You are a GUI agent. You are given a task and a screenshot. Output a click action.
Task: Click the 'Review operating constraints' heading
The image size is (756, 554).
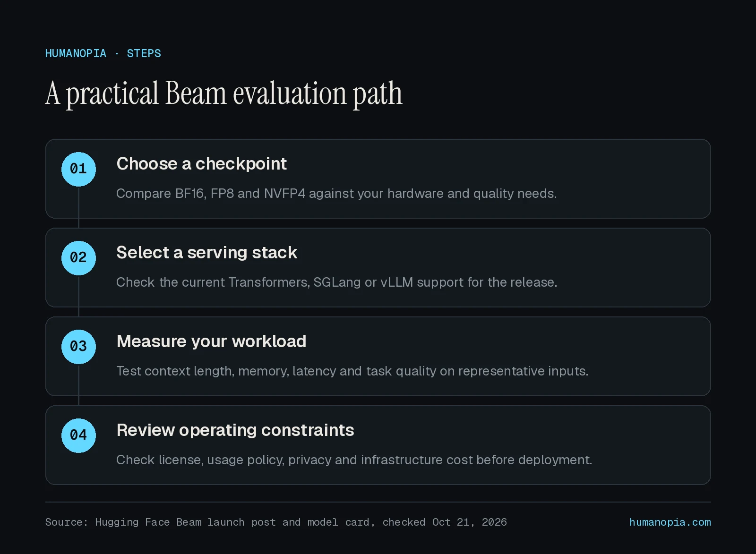pyautogui.click(x=235, y=430)
